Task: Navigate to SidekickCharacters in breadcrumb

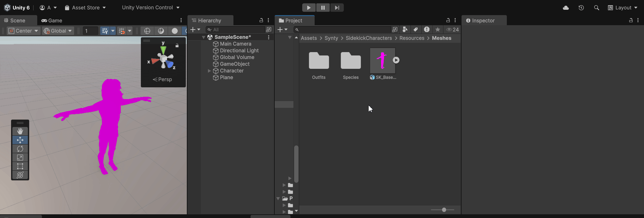Action: pos(369,38)
